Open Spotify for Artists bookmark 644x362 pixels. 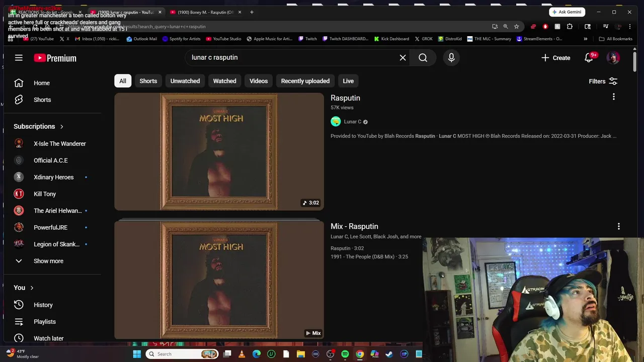point(181,39)
